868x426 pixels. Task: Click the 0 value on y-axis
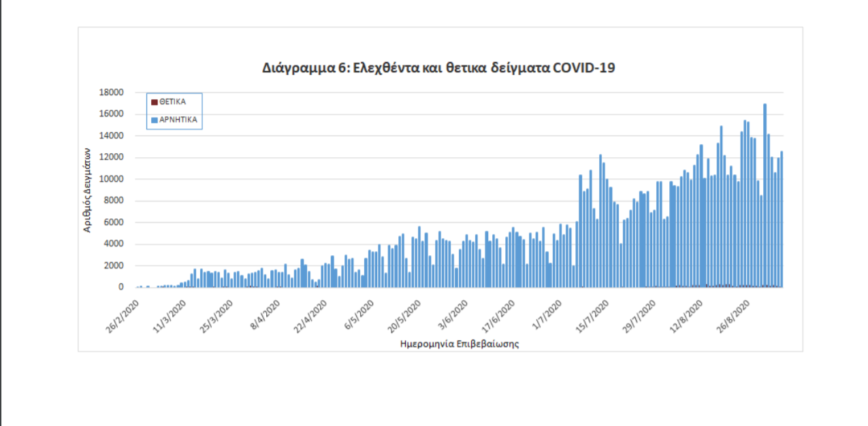coord(120,287)
